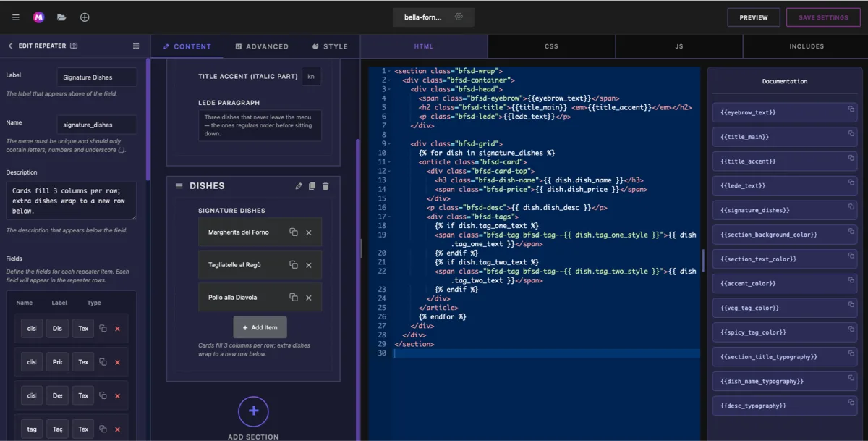This screenshot has width=868, height=441.
Task: Click the Title Accent input field
Action: click(312, 77)
